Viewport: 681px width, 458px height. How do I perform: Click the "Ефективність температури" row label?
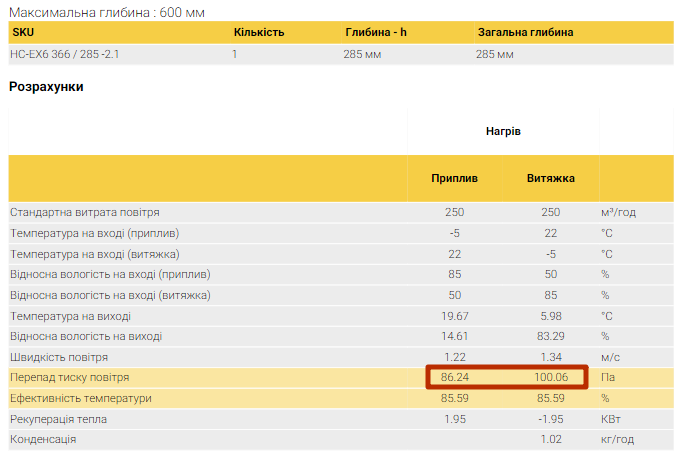[x=81, y=398]
